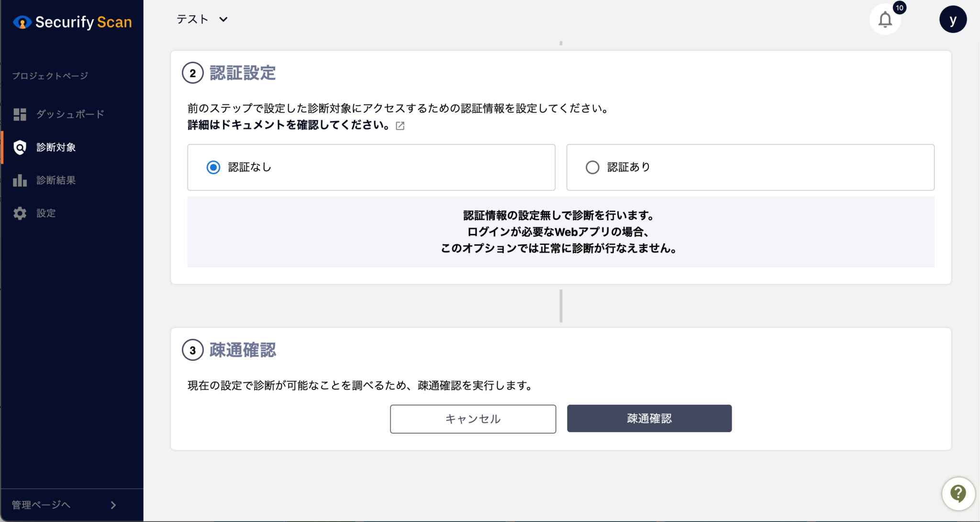The height and width of the screenshot is (522, 980).
Task: Click the 診断対象 shield icon
Action: [x=20, y=147]
